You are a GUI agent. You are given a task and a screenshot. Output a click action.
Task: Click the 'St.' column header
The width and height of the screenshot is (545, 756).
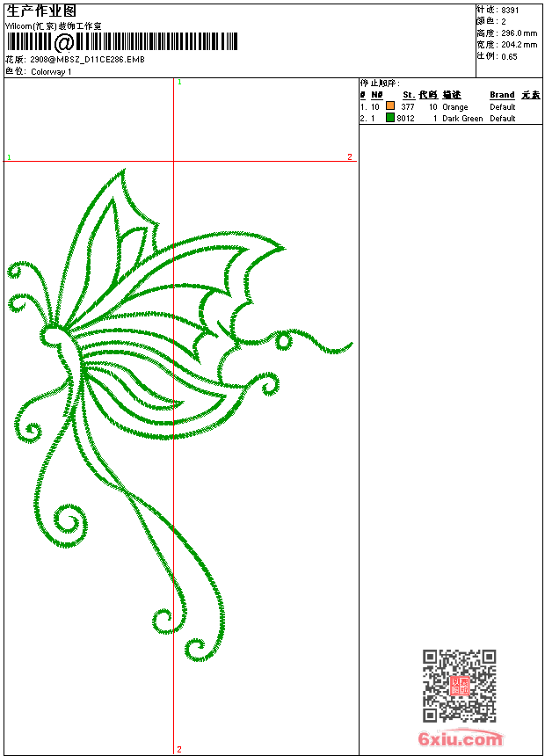click(x=409, y=95)
